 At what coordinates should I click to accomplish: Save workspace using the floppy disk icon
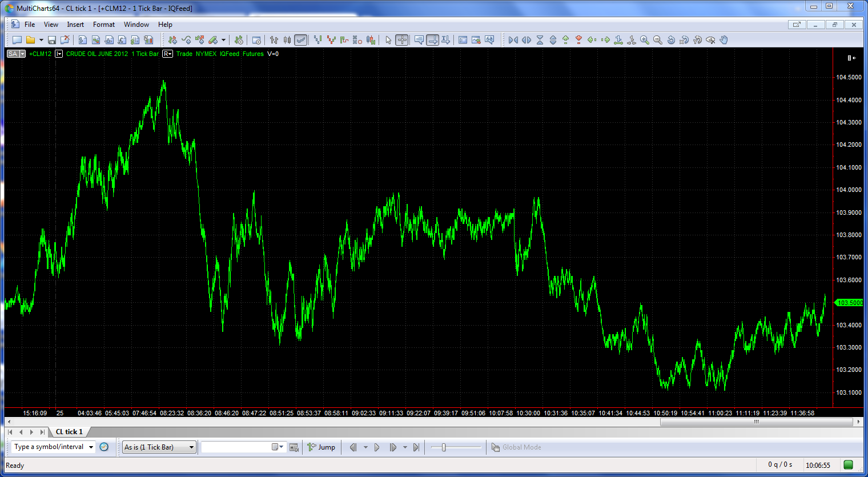click(52, 40)
